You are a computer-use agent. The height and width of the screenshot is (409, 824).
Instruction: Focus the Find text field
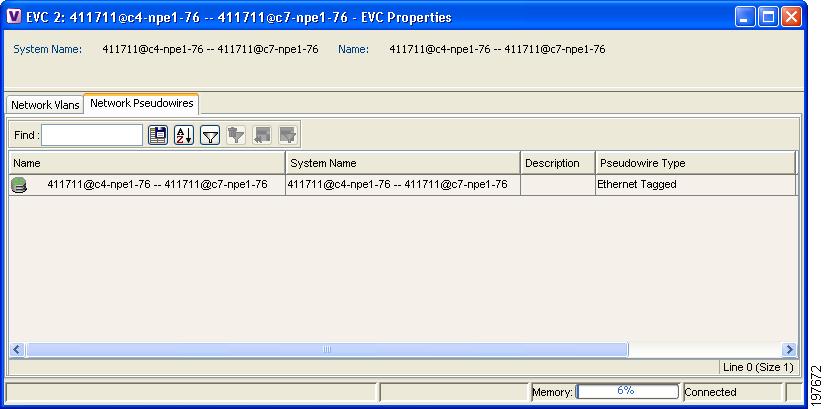coord(92,135)
